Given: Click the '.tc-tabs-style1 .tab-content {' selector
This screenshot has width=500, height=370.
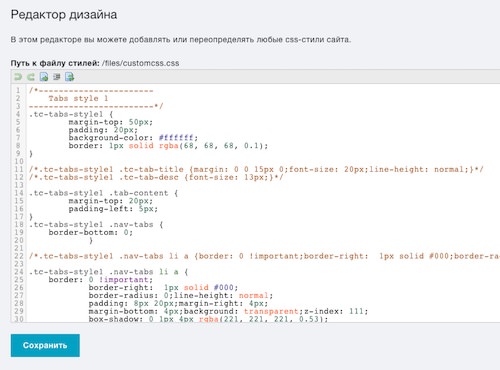Looking at the screenshot, I should pyautogui.click(x=103, y=193).
